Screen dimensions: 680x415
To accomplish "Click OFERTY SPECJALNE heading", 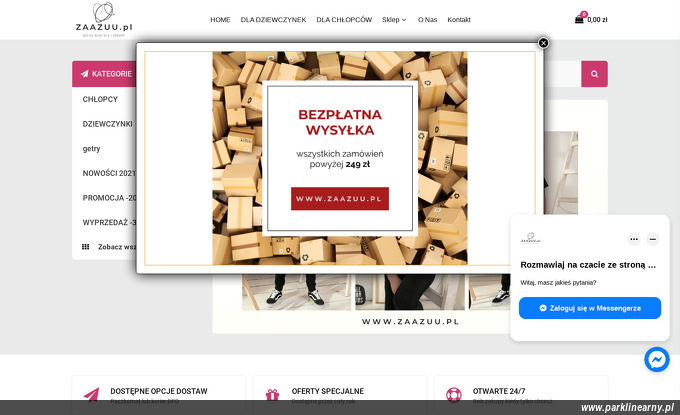I will coord(328,391).
